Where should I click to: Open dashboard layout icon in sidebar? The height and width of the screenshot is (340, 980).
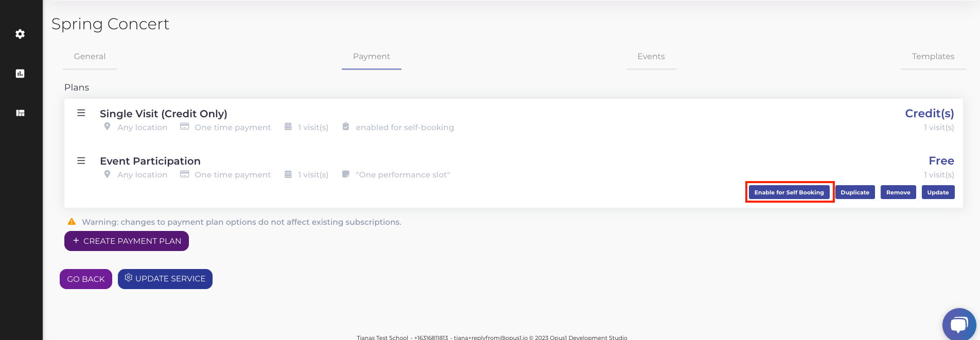click(x=20, y=113)
